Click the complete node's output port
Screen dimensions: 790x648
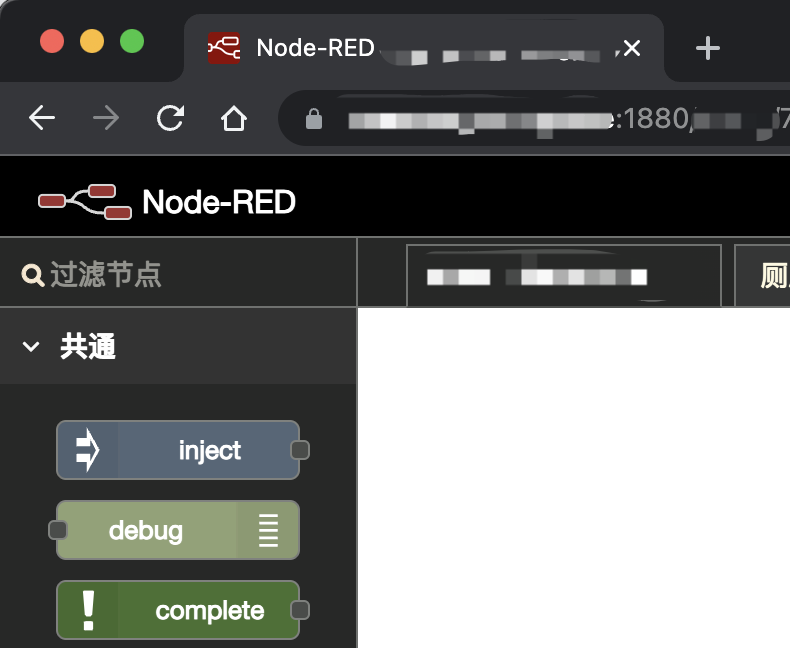300,610
